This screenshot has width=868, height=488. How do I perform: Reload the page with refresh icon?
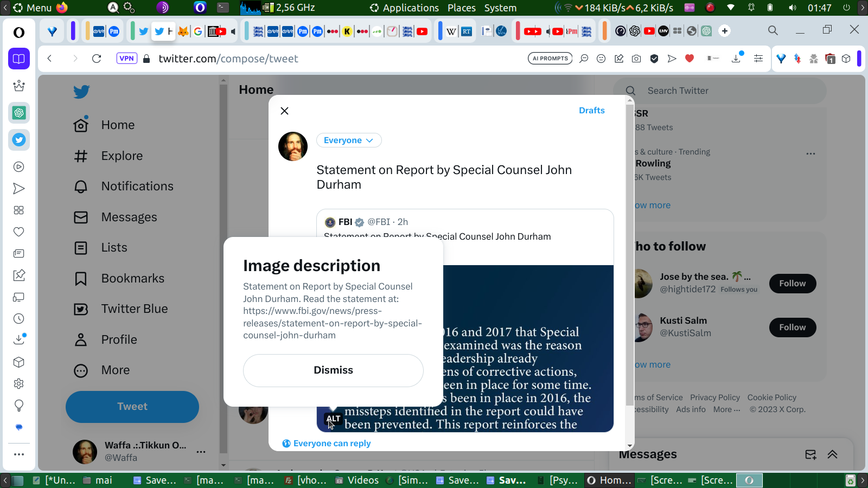coord(97,59)
